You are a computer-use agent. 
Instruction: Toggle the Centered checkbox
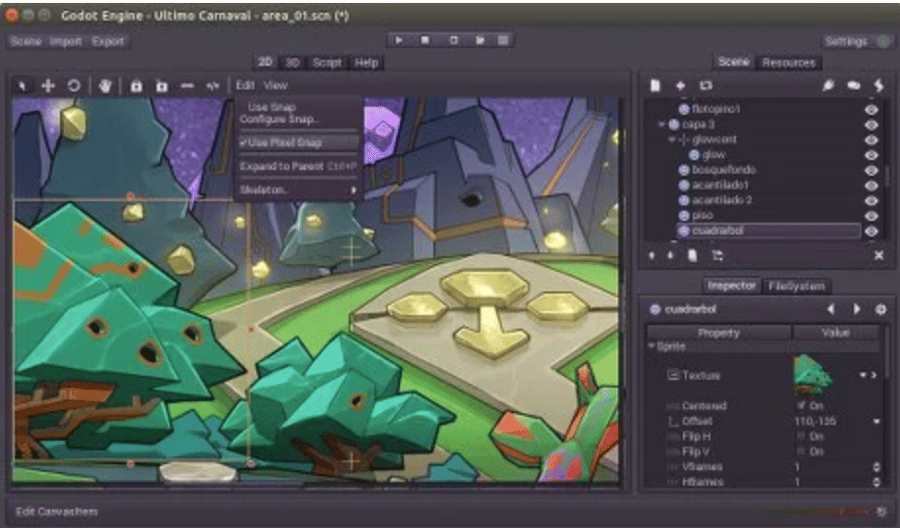coord(802,406)
